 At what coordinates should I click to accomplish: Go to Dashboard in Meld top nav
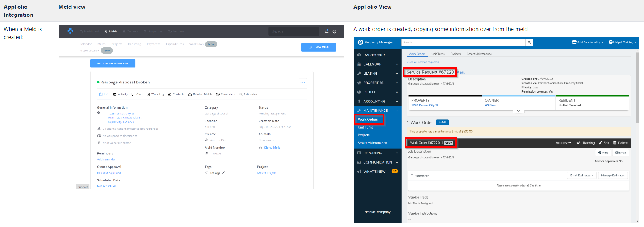pos(89,31)
